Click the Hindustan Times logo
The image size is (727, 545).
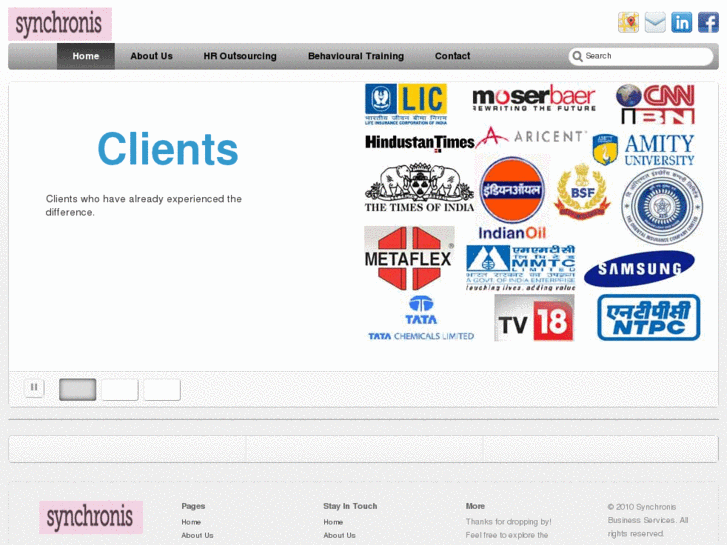(420, 143)
